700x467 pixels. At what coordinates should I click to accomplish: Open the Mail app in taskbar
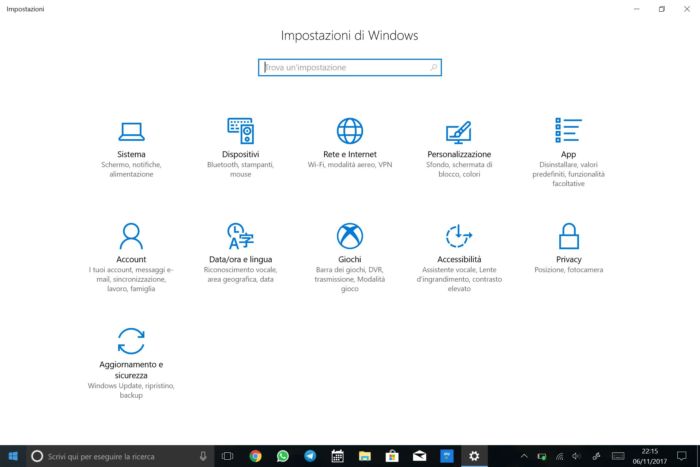click(x=419, y=456)
